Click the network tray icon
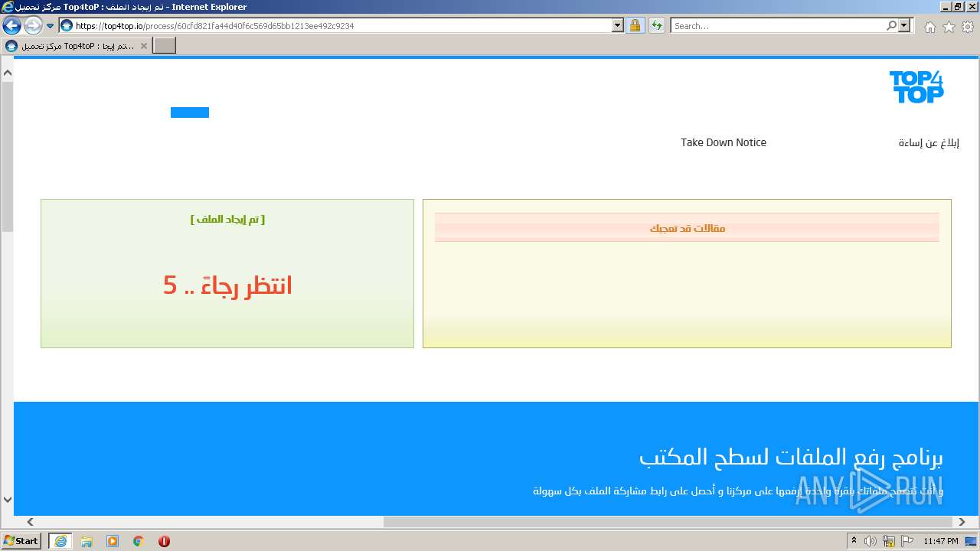 [x=889, y=541]
